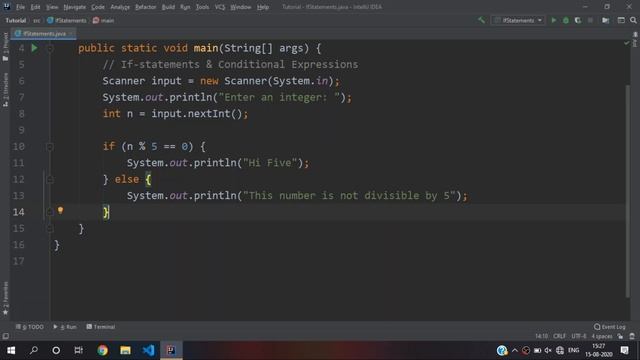The height and width of the screenshot is (360, 640).
Task: Click the src breadcrumb in navigation bar
Action: click(37, 20)
